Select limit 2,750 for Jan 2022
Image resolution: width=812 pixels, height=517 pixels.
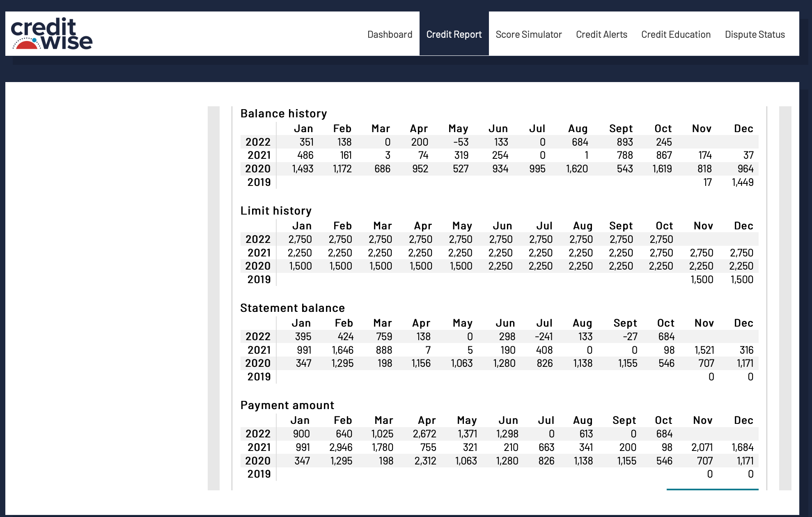click(300, 239)
